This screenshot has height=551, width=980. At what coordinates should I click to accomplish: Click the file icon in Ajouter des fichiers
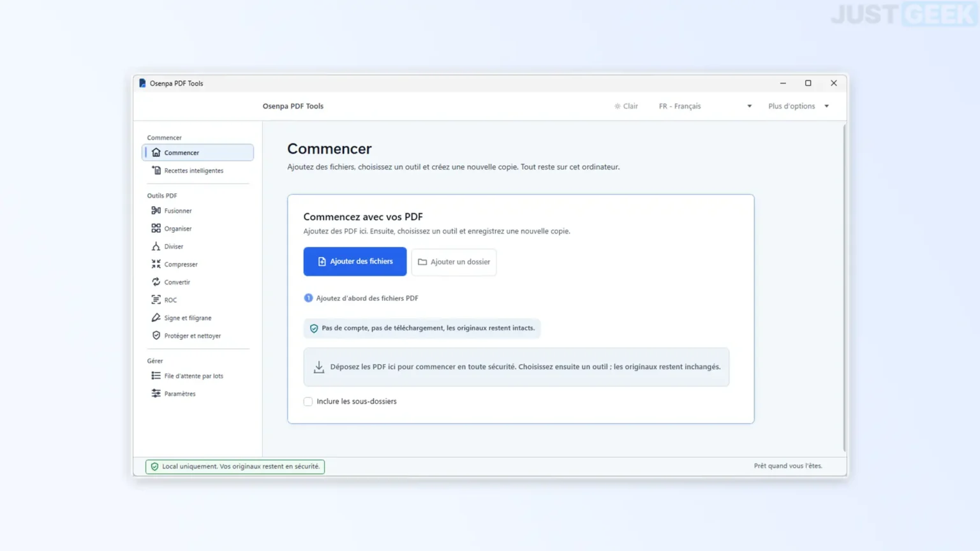tap(322, 261)
